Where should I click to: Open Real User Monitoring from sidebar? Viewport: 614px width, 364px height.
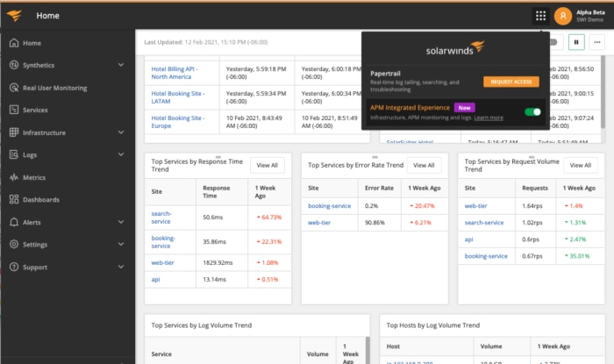(x=54, y=88)
